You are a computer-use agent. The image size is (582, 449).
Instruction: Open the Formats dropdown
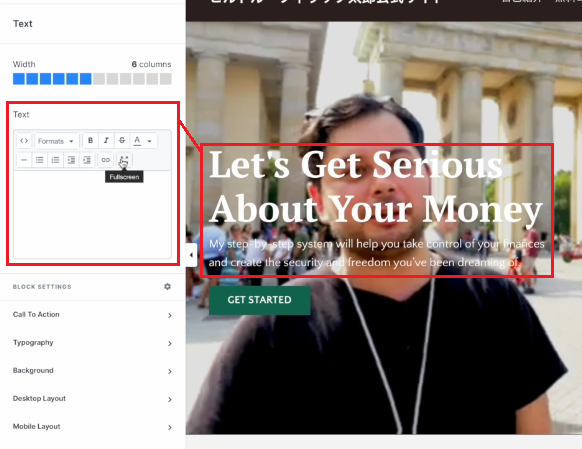[56, 141]
